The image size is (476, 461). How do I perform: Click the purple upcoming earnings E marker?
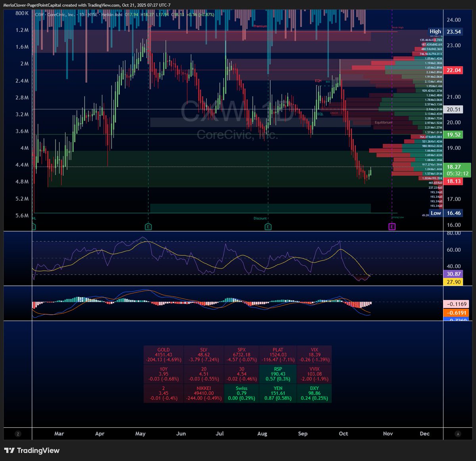tap(392, 227)
